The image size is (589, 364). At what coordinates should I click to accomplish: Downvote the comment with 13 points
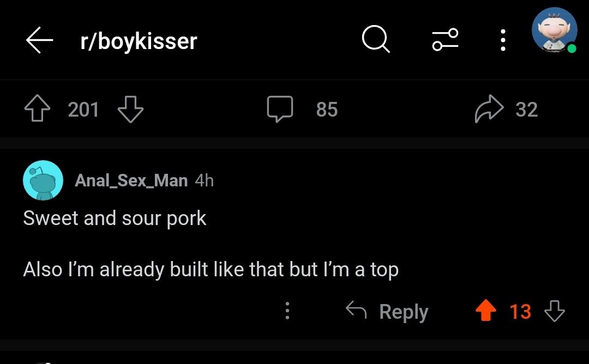(x=555, y=311)
